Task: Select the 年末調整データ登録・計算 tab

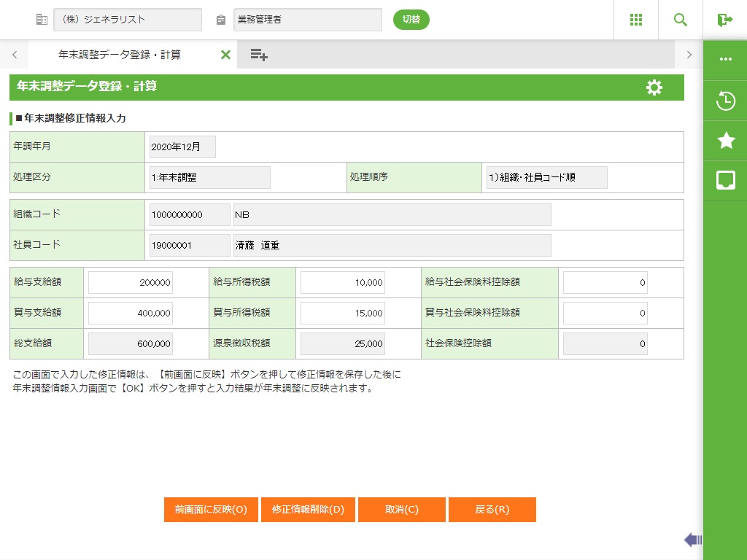Action: [120, 55]
